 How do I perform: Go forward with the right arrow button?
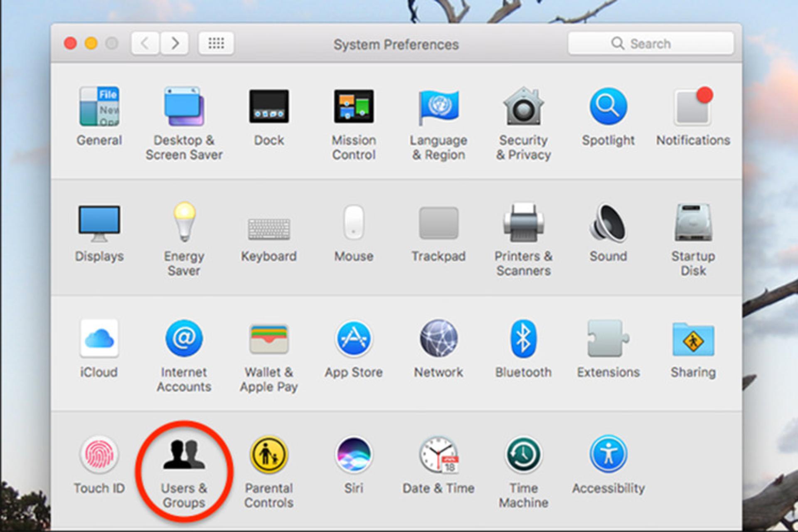175,43
